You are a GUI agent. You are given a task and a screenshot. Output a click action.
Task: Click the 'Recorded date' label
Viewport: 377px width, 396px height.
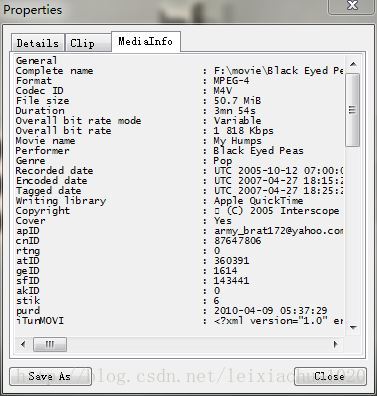coord(54,171)
